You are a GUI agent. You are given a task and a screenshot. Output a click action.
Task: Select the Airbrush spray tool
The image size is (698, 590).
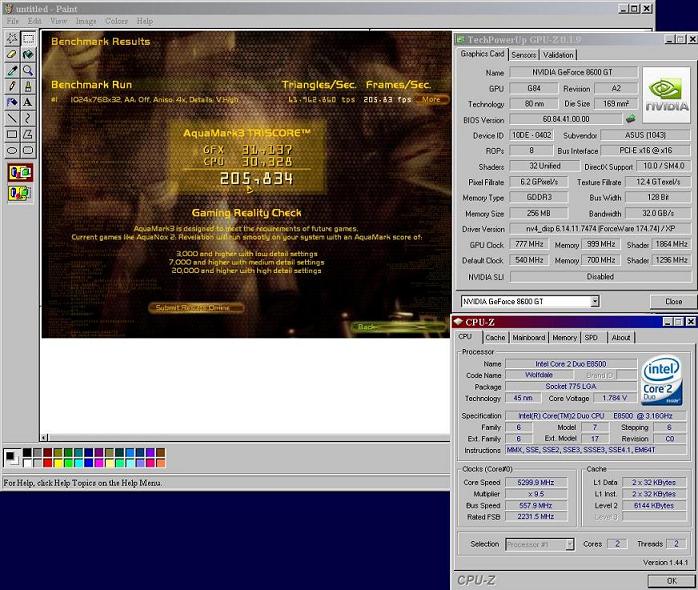click(12, 102)
